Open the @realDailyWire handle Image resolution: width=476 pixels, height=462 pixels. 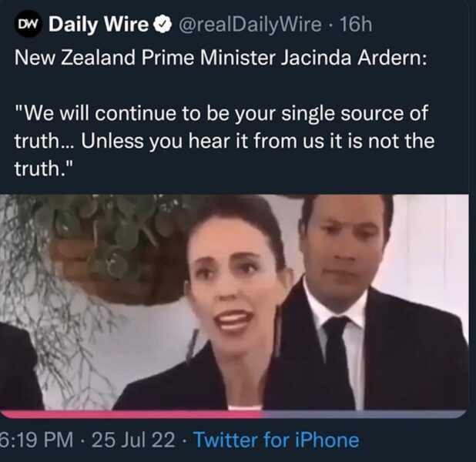point(250,25)
